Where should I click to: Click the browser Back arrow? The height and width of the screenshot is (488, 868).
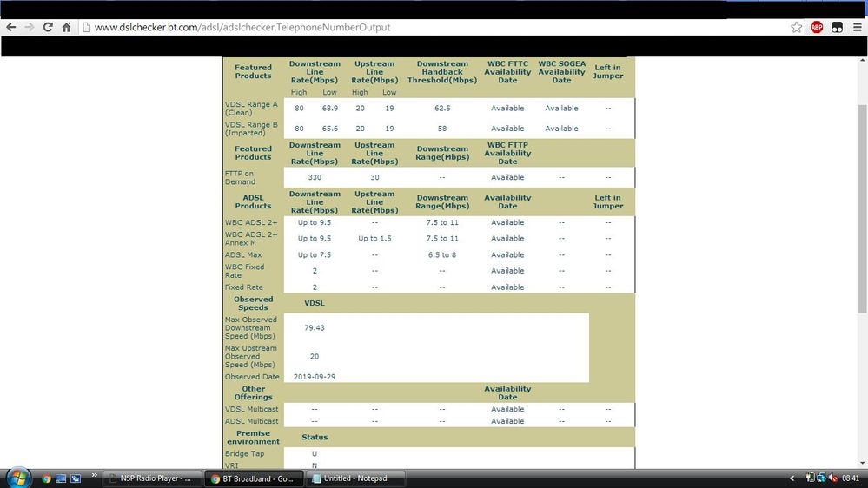(10, 27)
